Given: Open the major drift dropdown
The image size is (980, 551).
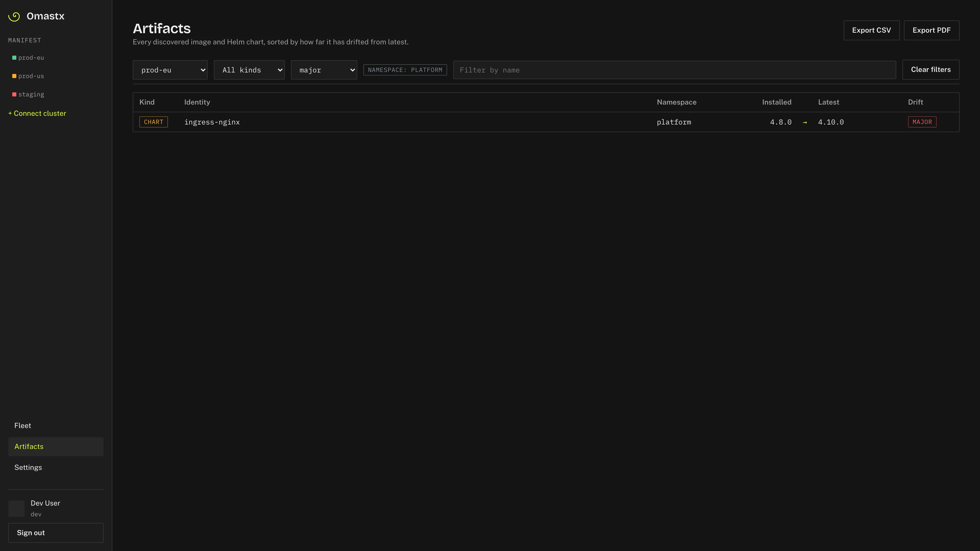Looking at the screenshot, I should click(x=324, y=70).
